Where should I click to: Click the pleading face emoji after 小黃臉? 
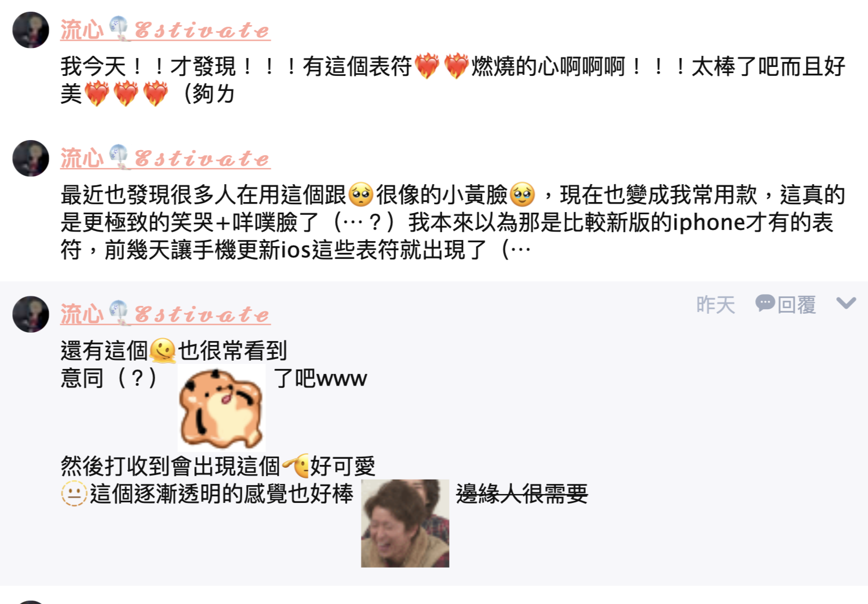[522, 194]
